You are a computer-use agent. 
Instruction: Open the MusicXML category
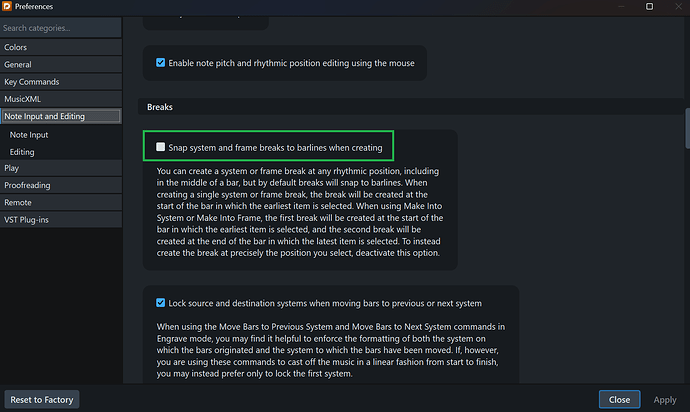coord(25,99)
